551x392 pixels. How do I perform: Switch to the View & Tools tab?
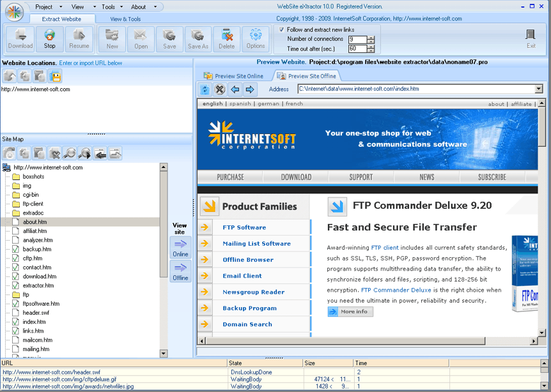125,19
